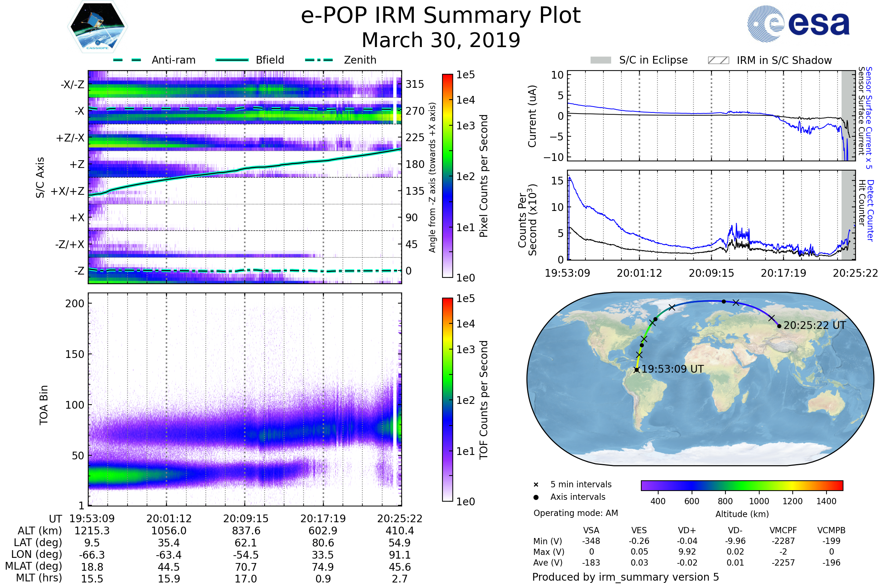Click the altitude colorbar gradient
The height and width of the screenshot is (588, 882).
coord(742,485)
